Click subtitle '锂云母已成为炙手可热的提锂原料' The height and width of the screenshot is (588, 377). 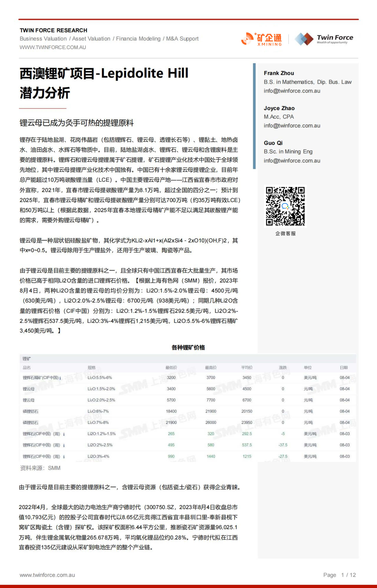point(77,123)
